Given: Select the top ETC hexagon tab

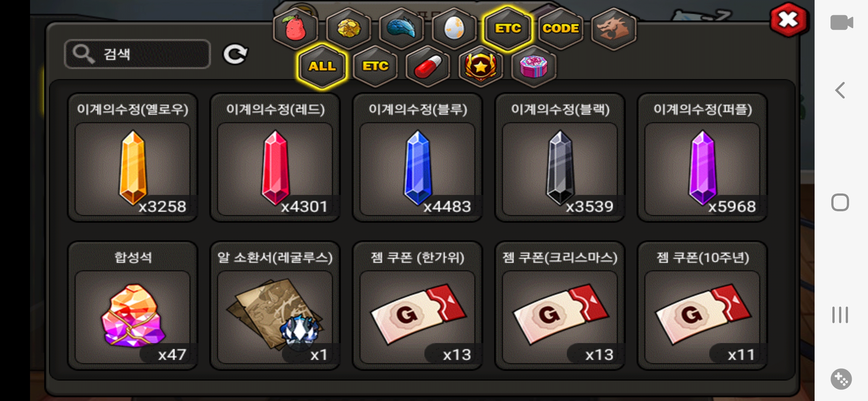Looking at the screenshot, I should point(508,29).
